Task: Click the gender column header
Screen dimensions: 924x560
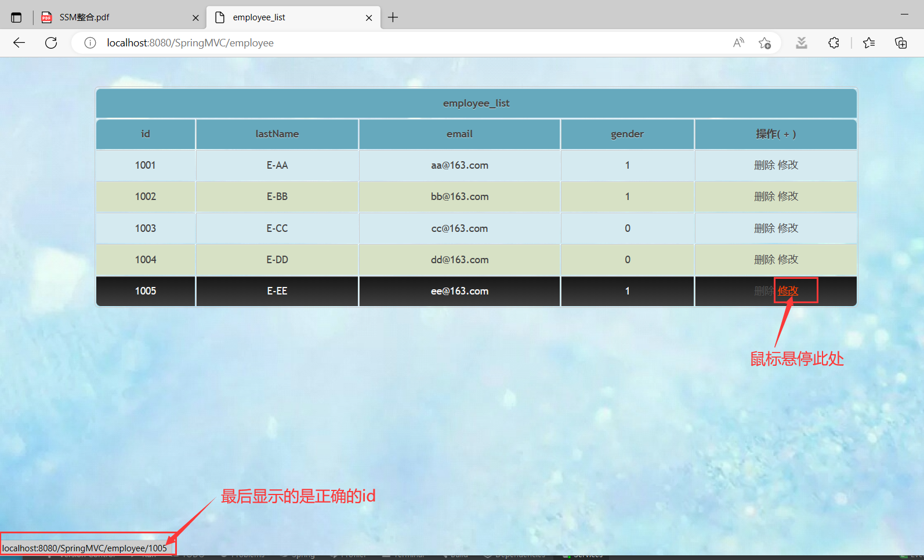Action: (627, 134)
